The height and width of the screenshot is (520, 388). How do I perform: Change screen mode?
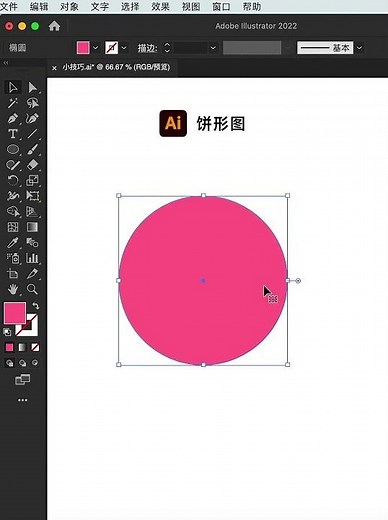23,379
